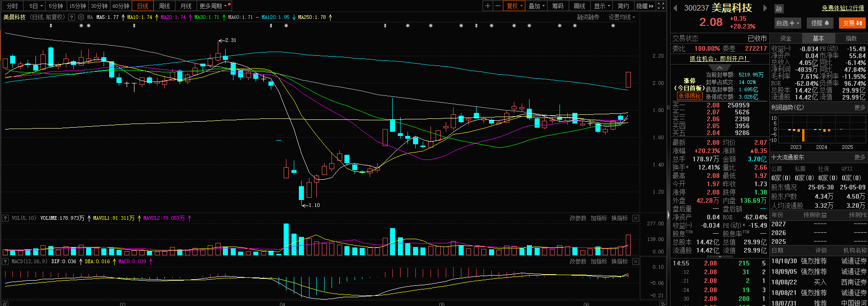Click the 融 margin trading badge icon
This screenshot has height=306, width=868.
(x=779, y=9)
